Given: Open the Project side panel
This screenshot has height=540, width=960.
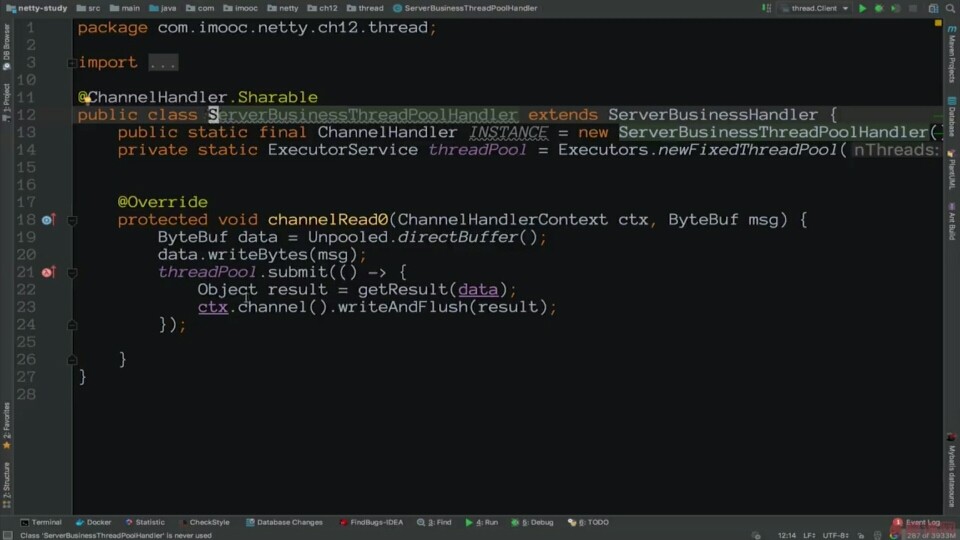Looking at the screenshot, I should tap(7, 102).
